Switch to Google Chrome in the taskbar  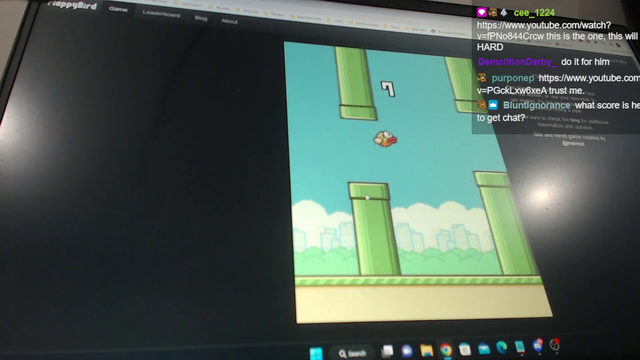coord(446,350)
